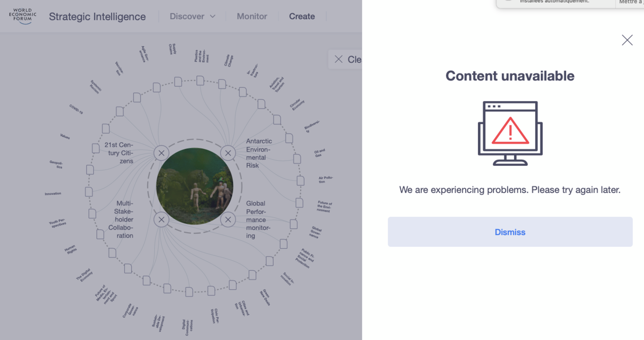The height and width of the screenshot is (340, 644).
Task: Remove the Antarctic Environmental Risk node
Action: (228, 153)
